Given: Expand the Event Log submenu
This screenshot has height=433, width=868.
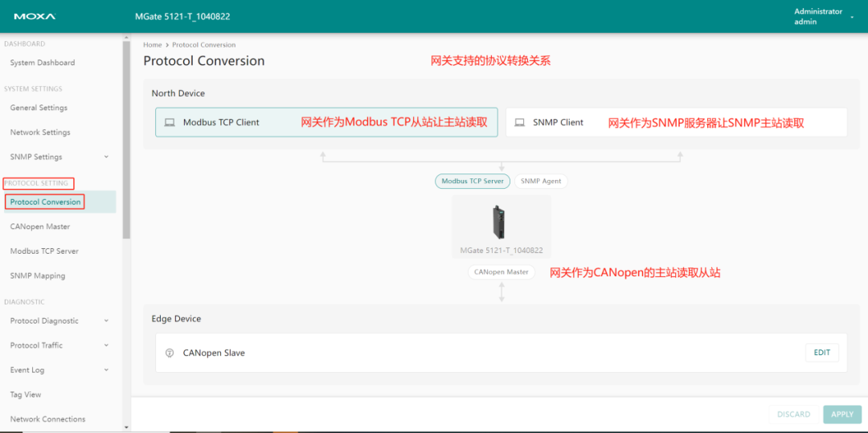Looking at the screenshot, I should coord(106,370).
